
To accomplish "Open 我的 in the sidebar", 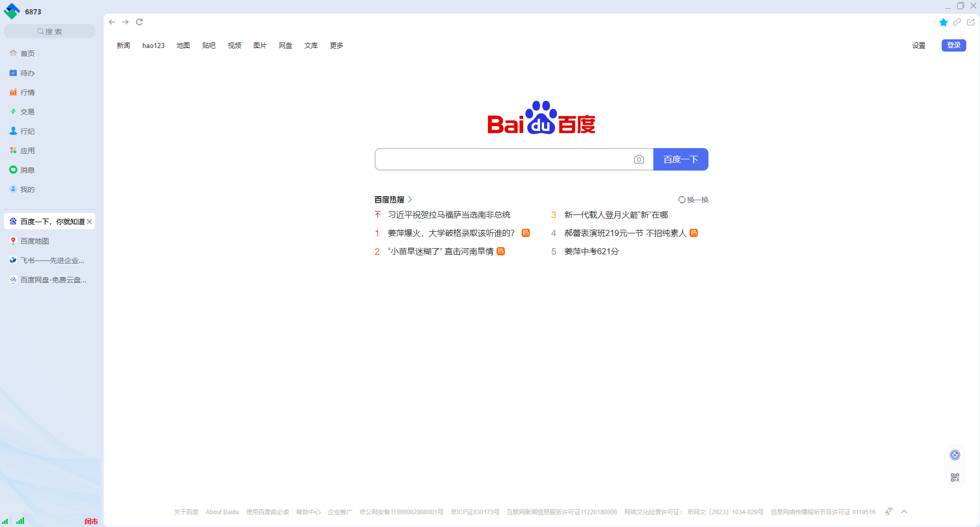I will 50,189.
